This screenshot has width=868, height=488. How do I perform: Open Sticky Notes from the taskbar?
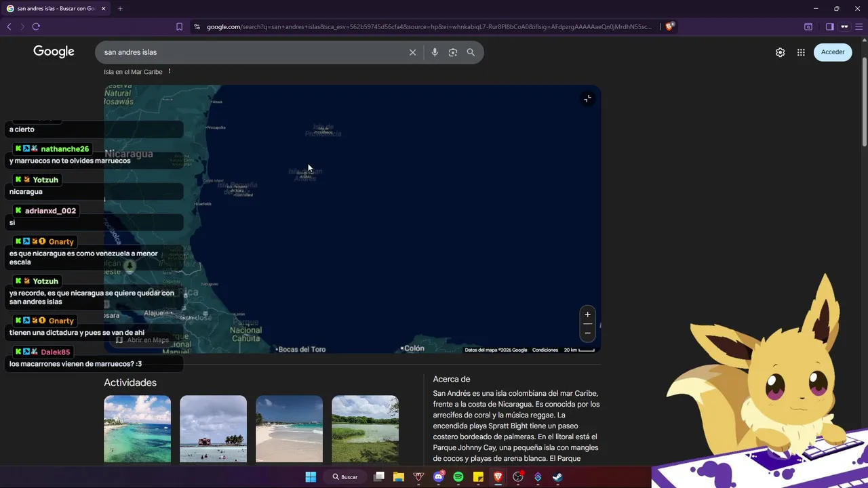[x=478, y=477]
